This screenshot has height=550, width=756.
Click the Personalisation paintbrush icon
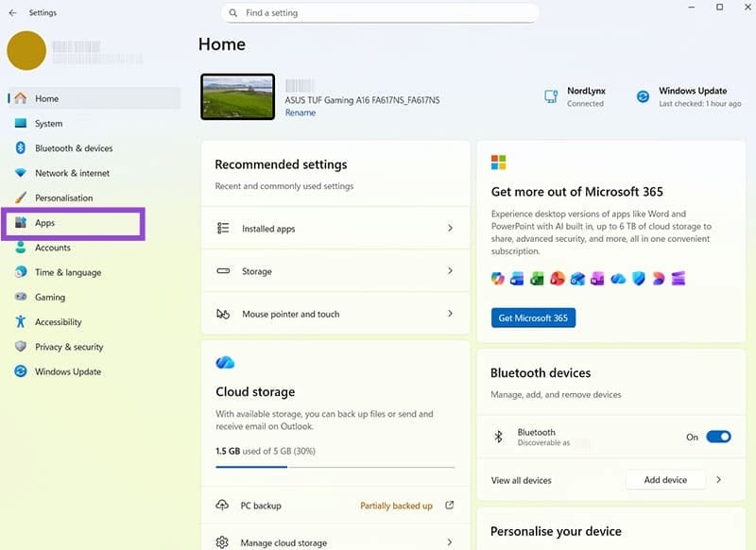click(x=21, y=198)
